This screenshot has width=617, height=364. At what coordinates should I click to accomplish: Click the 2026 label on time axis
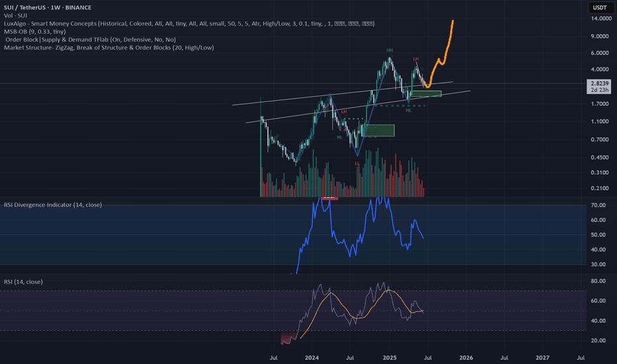coord(466,357)
